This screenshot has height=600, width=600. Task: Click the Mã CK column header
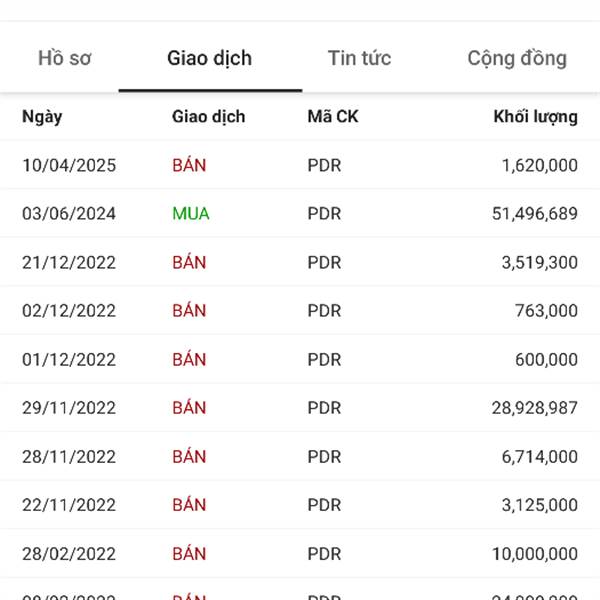[x=333, y=116]
